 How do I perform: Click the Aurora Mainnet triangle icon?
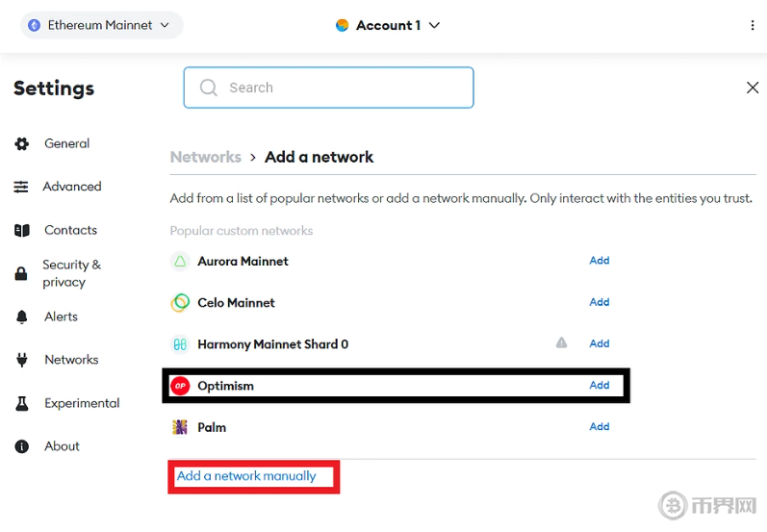[180, 261]
